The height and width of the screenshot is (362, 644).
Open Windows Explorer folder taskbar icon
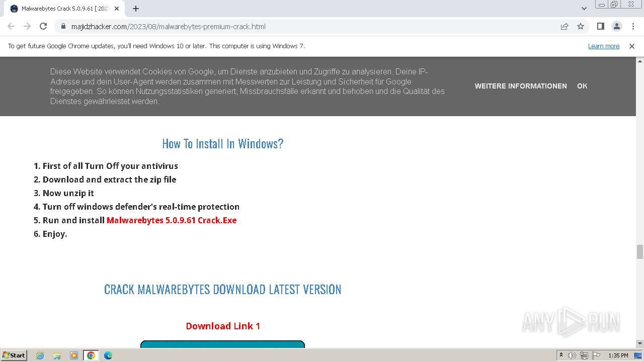[x=57, y=355]
